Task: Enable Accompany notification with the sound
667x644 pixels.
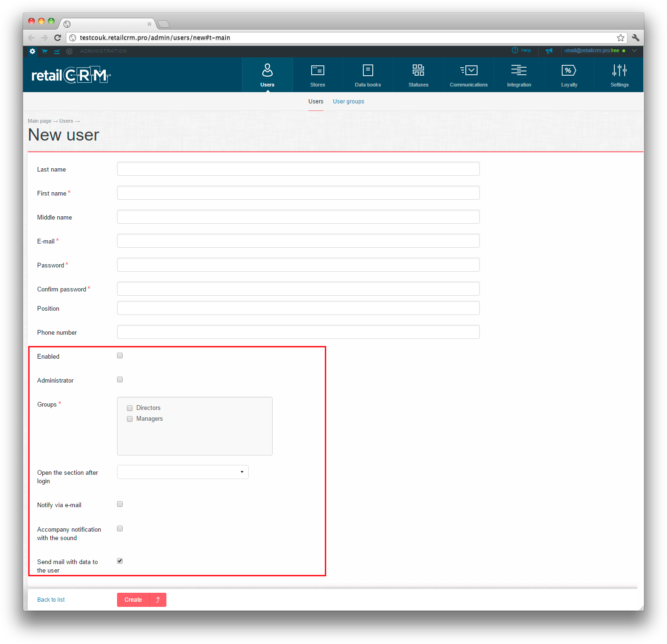Action: pyautogui.click(x=120, y=528)
